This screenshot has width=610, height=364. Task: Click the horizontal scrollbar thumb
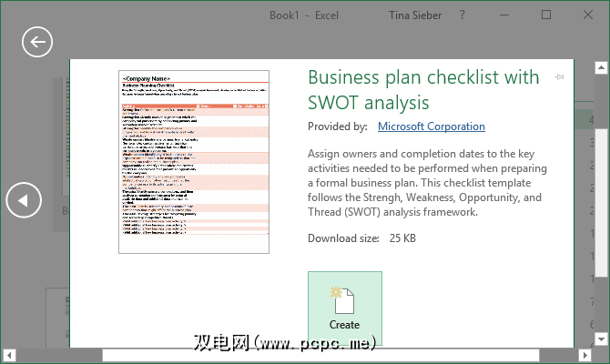coord(321,355)
